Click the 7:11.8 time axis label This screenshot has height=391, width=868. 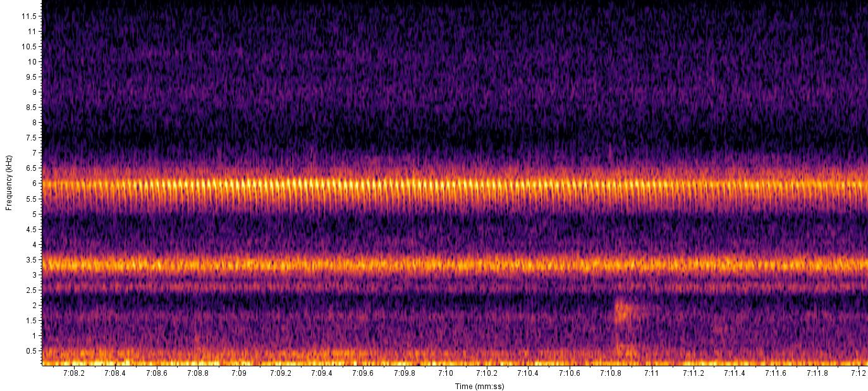pos(817,373)
